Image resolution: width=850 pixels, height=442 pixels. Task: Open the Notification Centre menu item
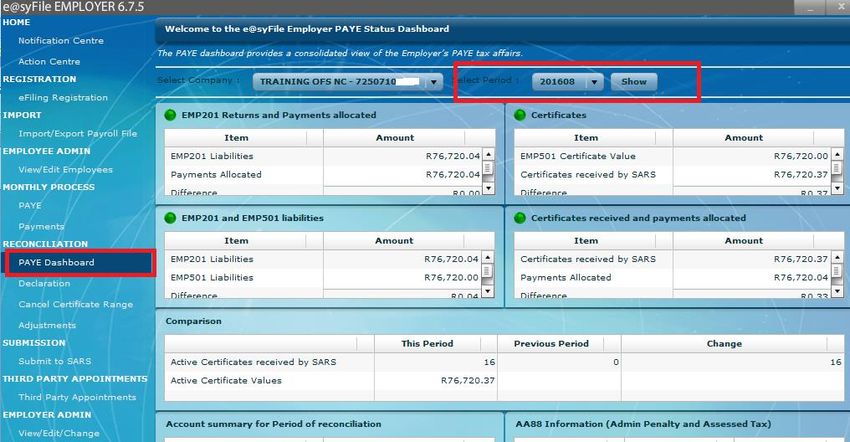tap(61, 41)
